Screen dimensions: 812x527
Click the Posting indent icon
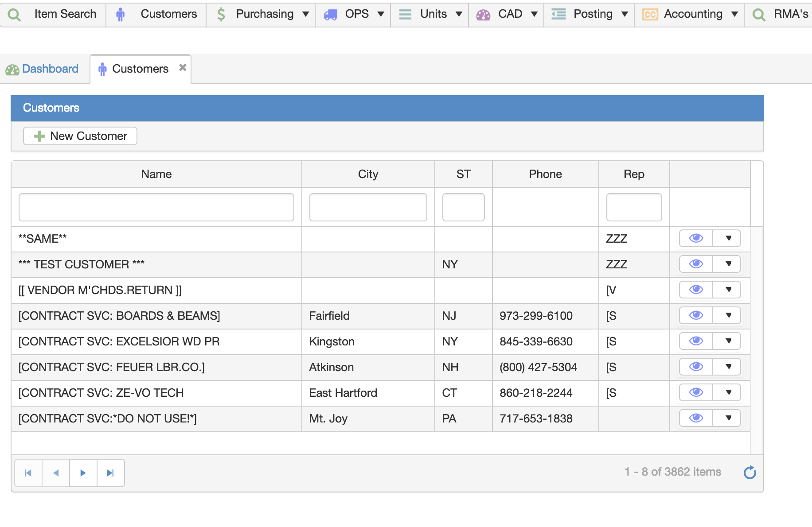click(x=558, y=14)
